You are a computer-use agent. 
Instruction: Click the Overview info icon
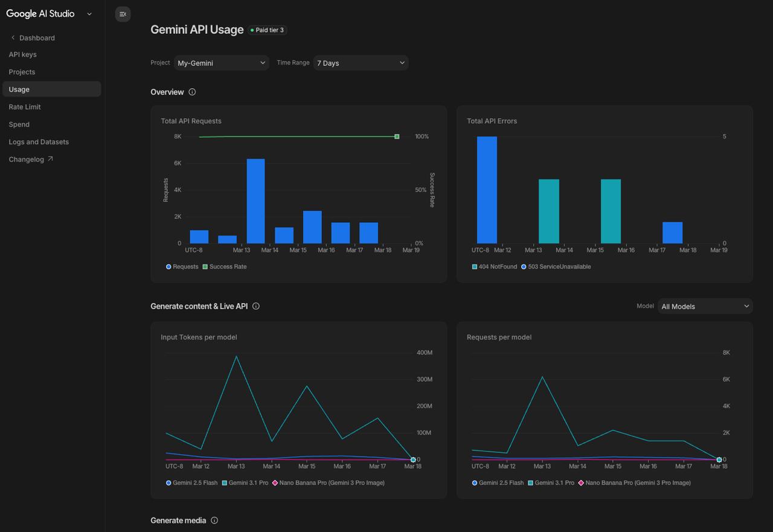192,92
